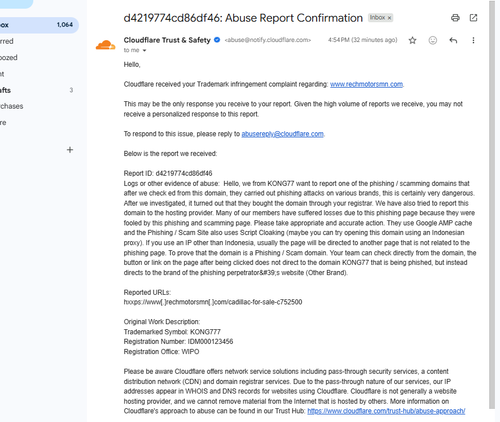Click the 'Hello,' greeting line
Image resolution: width=500 pixels, height=422 pixels.
coord(132,65)
